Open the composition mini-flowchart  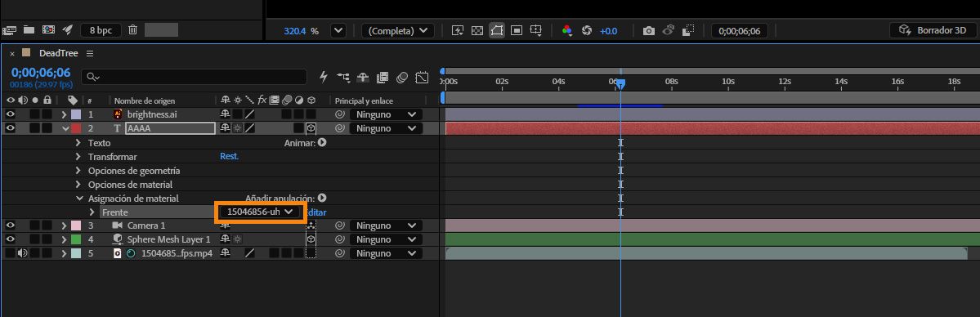coord(343,77)
